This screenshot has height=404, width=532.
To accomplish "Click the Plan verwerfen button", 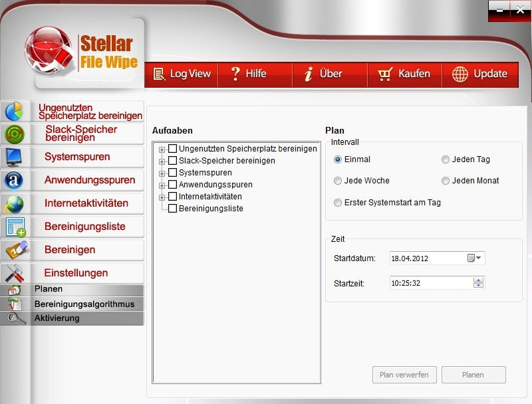I will pyautogui.click(x=404, y=375).
